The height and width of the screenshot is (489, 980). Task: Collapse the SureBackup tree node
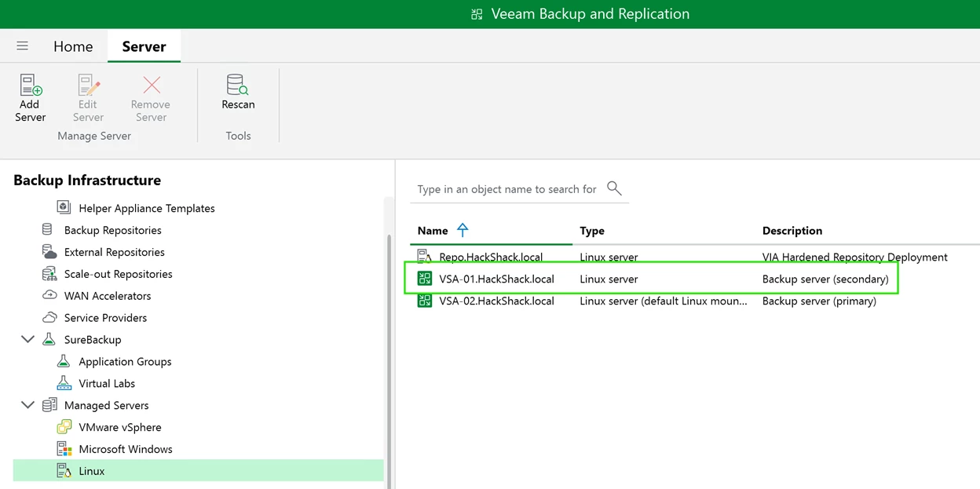click(x=27, y=340)
